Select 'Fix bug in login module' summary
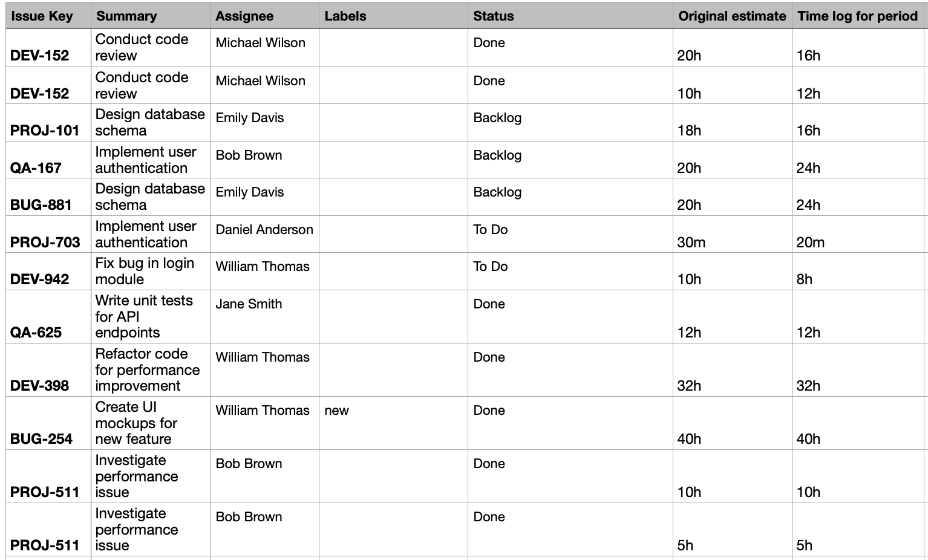This screenshot has width=928, height=560. [x=145, y=271]
